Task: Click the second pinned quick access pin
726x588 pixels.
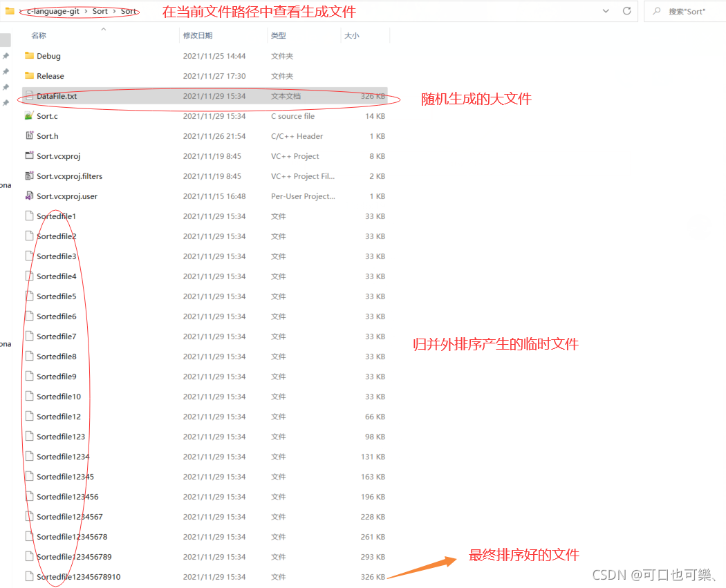Action: pos(6,72)
